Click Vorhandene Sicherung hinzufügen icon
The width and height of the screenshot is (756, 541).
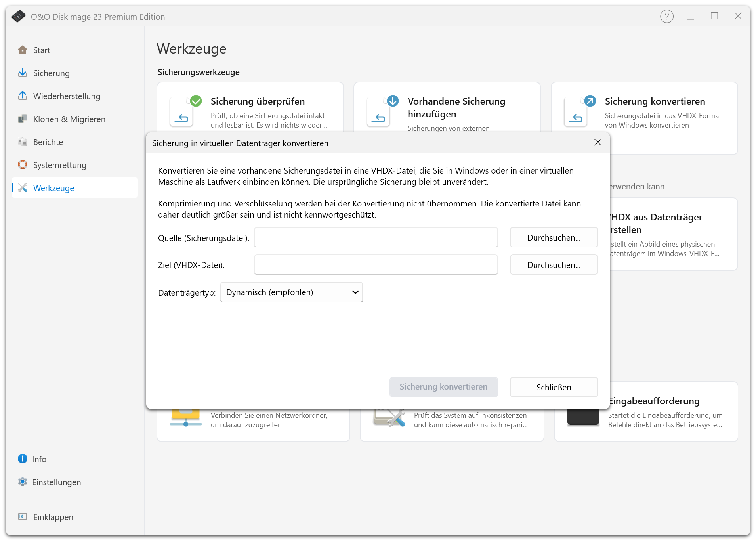point(382,111)
